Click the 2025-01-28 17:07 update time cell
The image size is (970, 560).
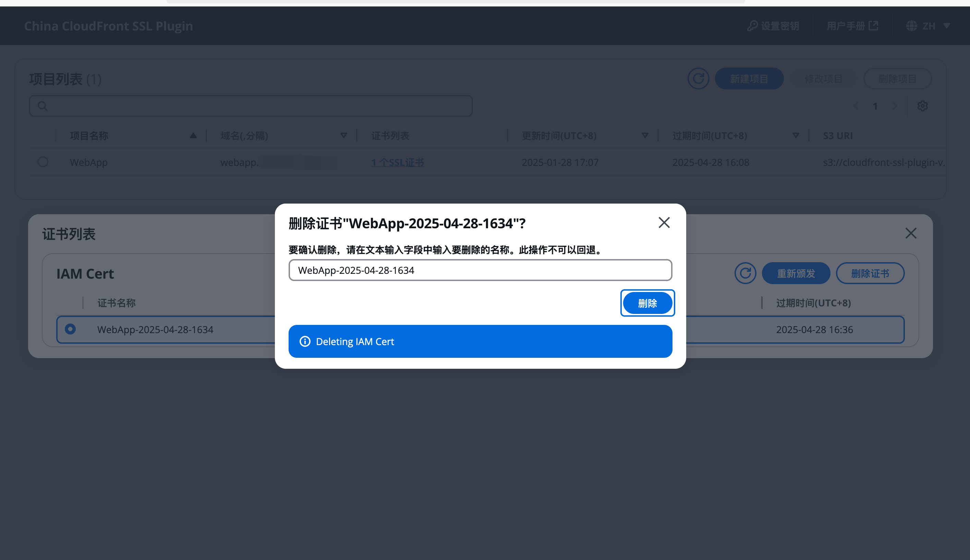[560, 162]
